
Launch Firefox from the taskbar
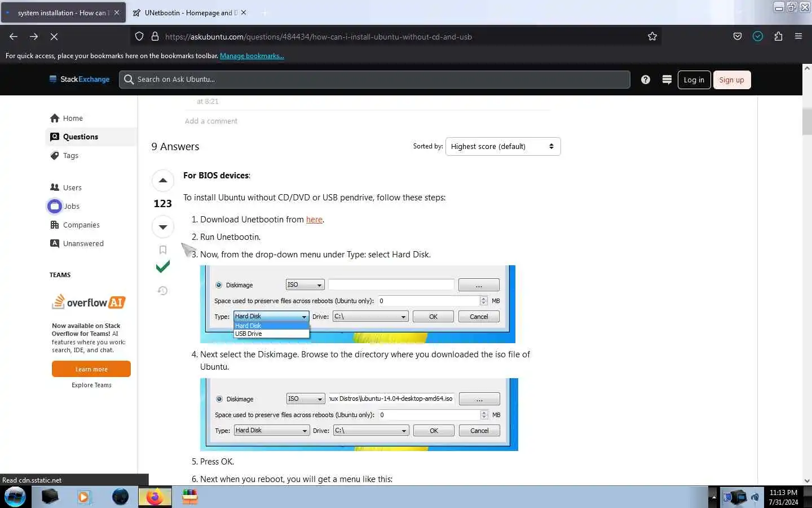pos(155,497)
